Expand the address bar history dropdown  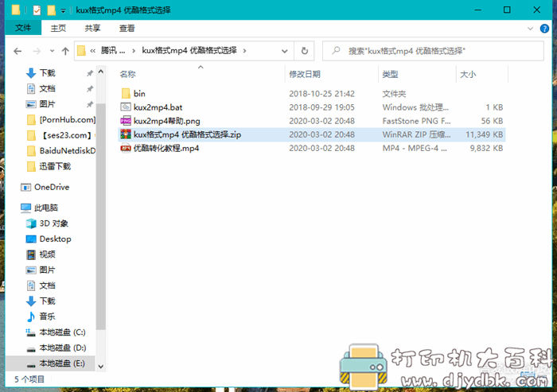pyautogui.click(x=285, y=51)
